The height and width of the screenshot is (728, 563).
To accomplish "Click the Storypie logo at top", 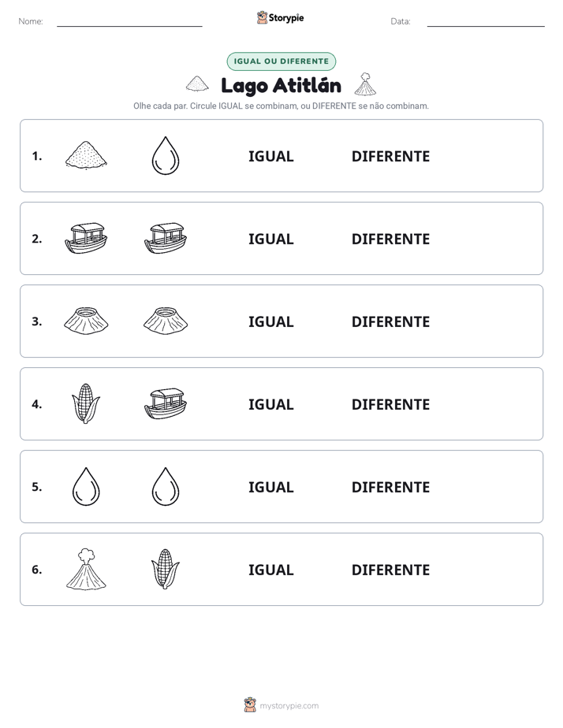I will coord(281,17).
